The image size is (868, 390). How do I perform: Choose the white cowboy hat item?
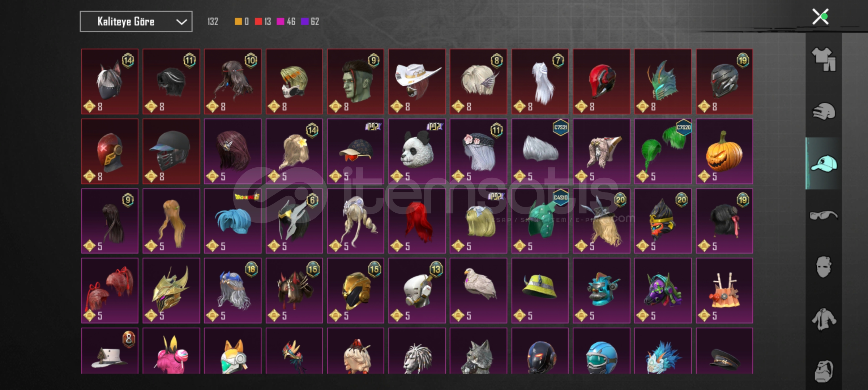pyautogui.click(x=417, y=82)
